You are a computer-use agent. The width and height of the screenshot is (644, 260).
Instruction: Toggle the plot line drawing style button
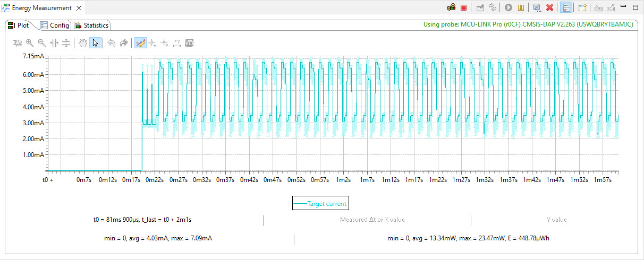click(140, 43)
